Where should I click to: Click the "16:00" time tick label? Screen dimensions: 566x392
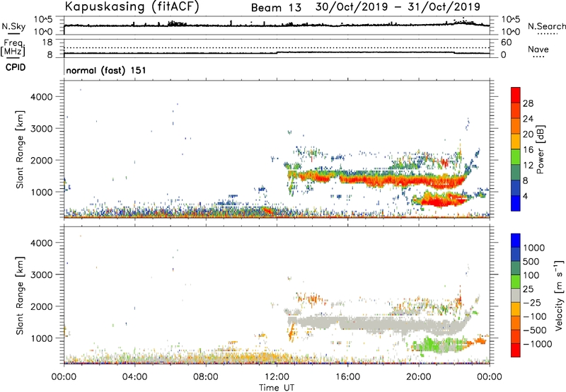[x=348, y=377]
